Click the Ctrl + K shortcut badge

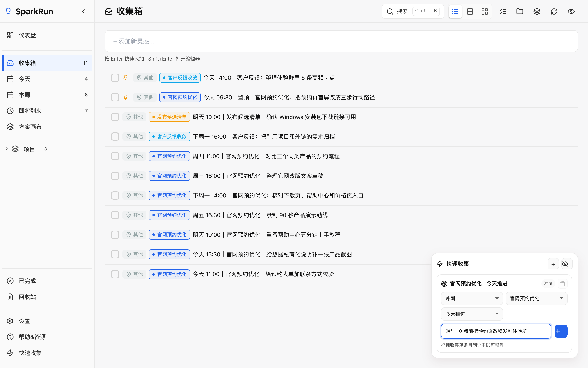pyautogui.click(x=426, y=11)
